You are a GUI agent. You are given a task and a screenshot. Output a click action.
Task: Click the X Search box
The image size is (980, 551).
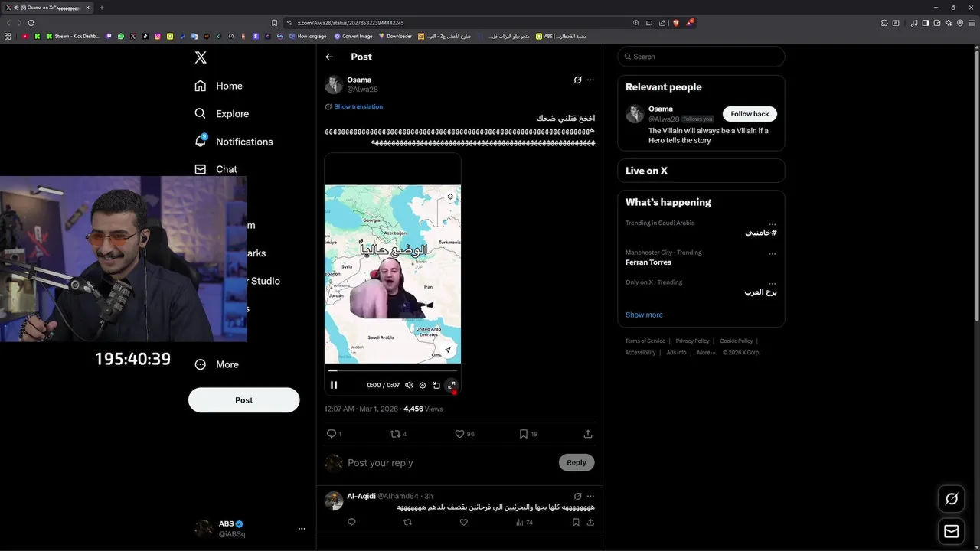point(701,57)
